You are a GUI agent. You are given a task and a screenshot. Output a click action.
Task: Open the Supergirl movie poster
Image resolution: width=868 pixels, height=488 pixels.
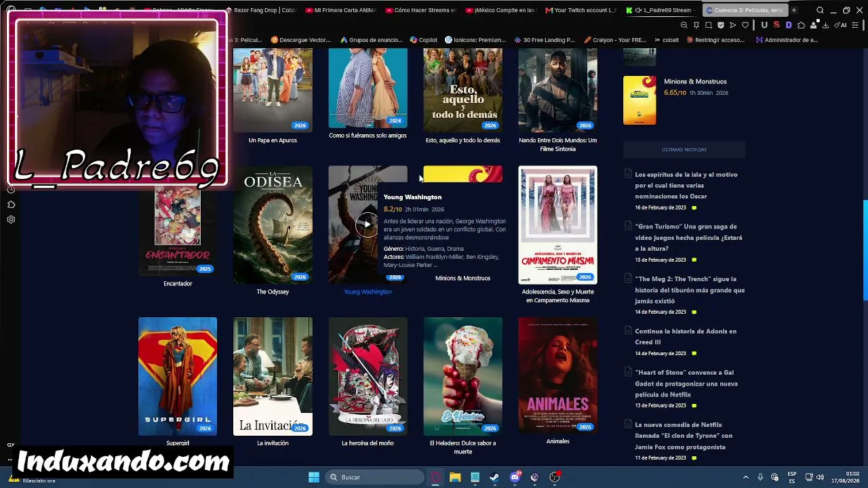tap(178, 376)
